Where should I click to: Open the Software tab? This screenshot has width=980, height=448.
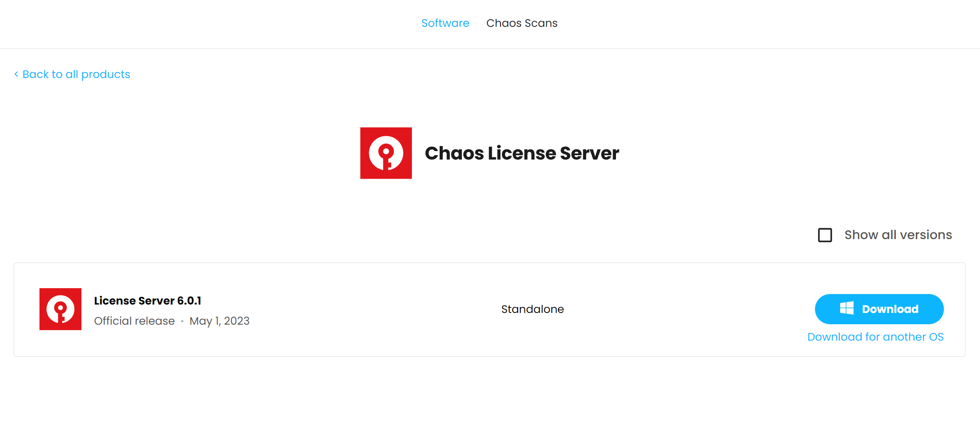[x=445, y=23]
